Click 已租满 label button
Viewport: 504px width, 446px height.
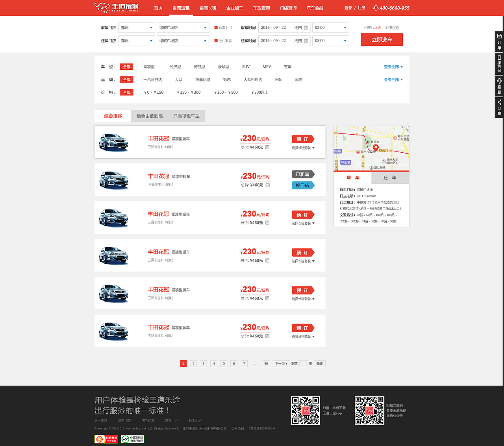(303, 174)
